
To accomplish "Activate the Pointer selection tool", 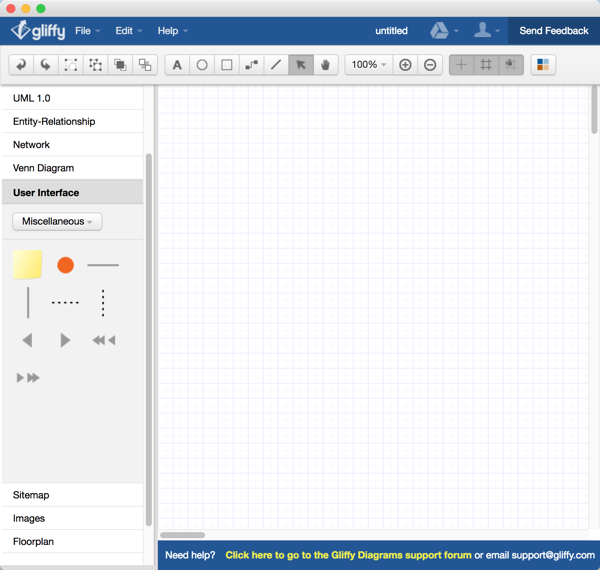I will (x=301, y=65).
